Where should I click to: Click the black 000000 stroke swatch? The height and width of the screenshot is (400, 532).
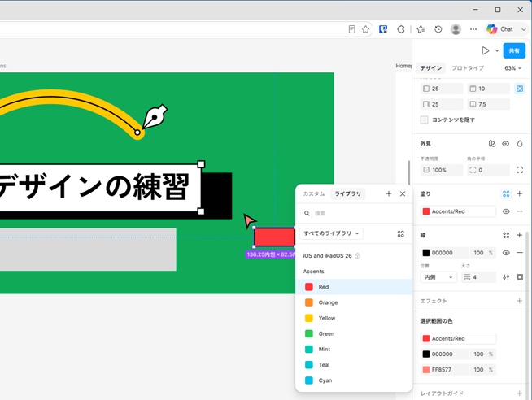point(426,253)
